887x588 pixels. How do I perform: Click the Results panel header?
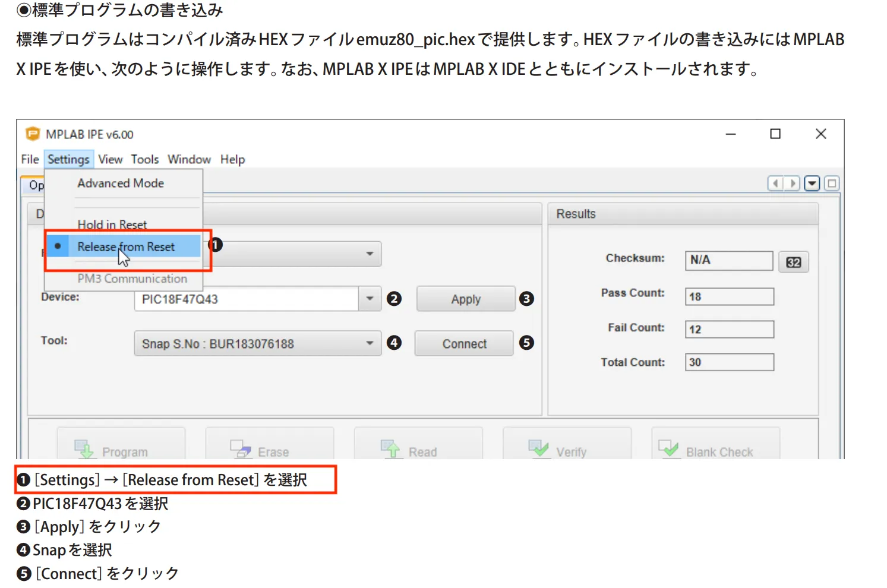tap(683, 214)
